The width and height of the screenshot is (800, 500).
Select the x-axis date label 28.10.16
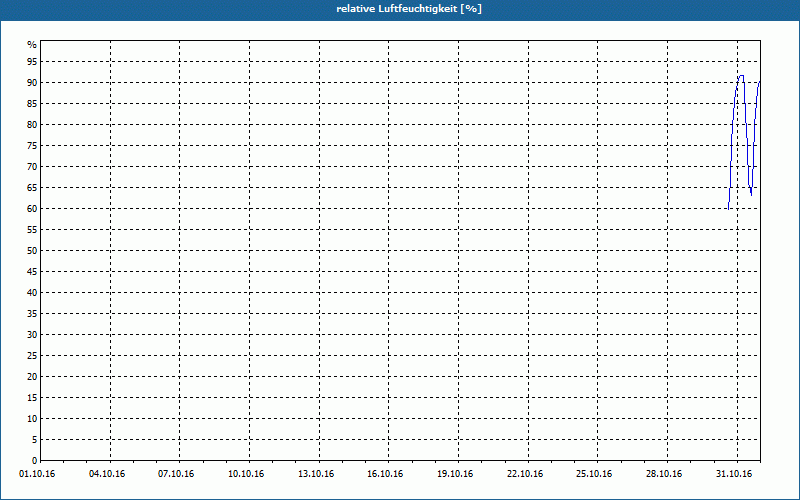(x=664, y=474)
